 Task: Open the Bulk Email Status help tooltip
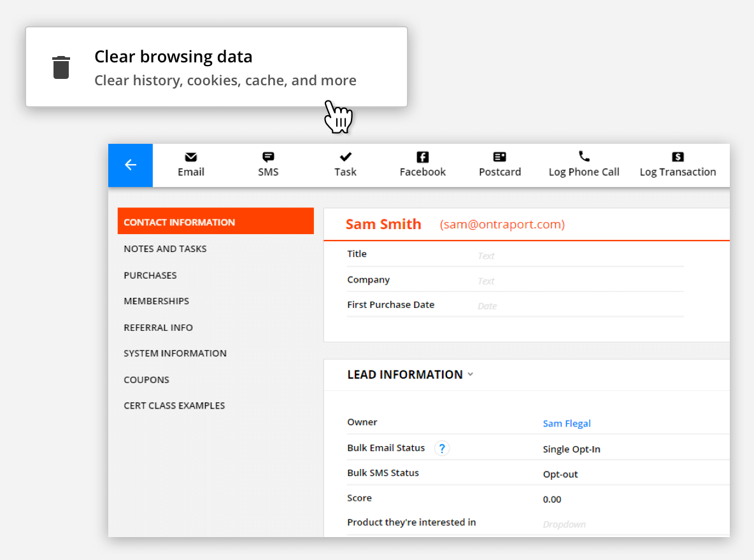(x=441, y=448)
